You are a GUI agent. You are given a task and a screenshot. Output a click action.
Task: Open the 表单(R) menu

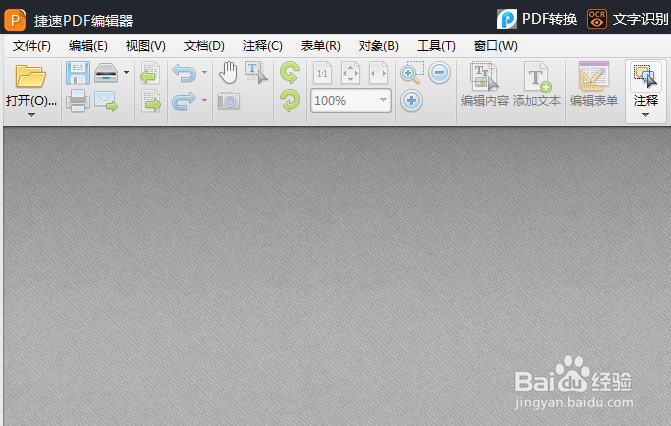click(321, 46)
